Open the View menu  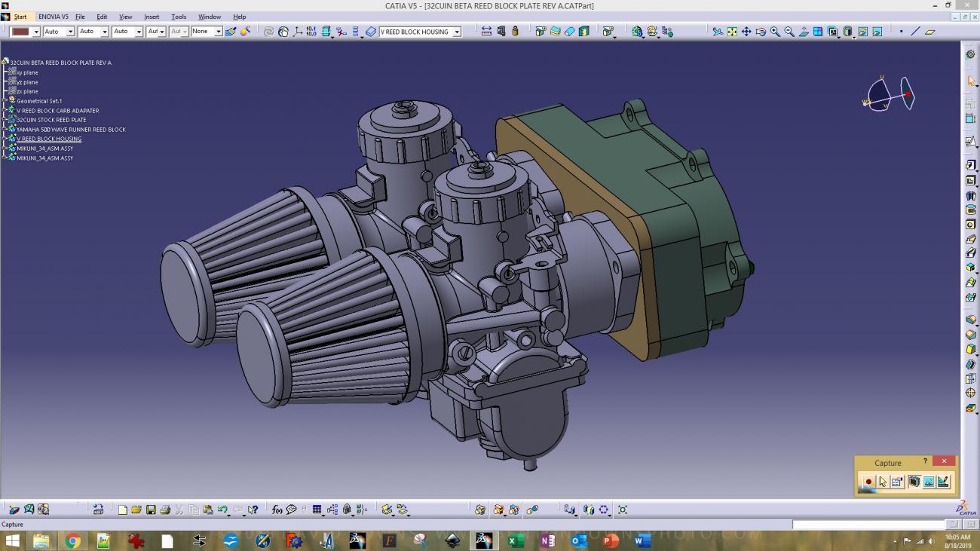[x=125, y=17]
